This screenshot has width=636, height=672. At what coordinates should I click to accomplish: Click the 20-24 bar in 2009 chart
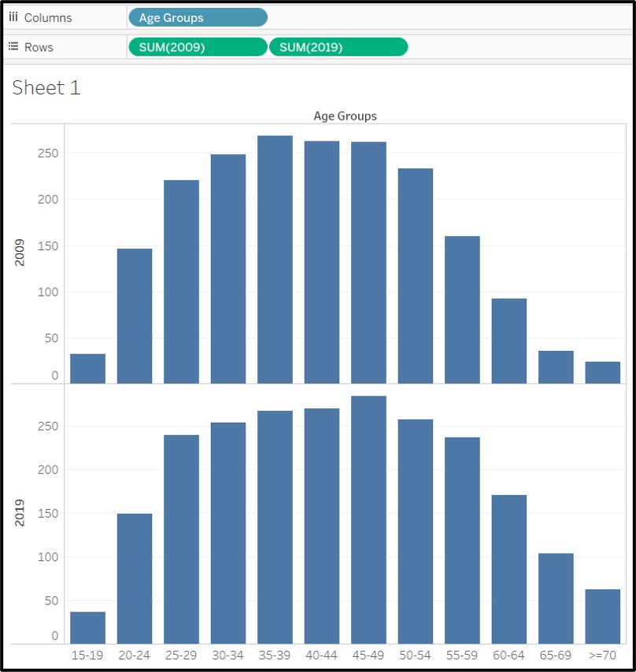pyautogui.click(x=135, y=316)
